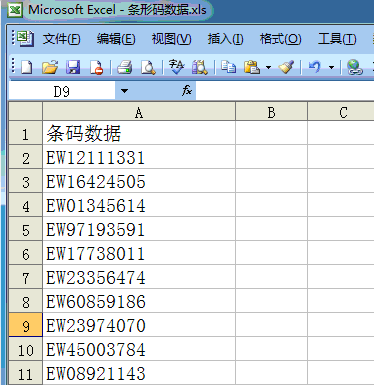Open the Research binoculars icon
This screenshot has height=385, width=374.
(200, 67)
